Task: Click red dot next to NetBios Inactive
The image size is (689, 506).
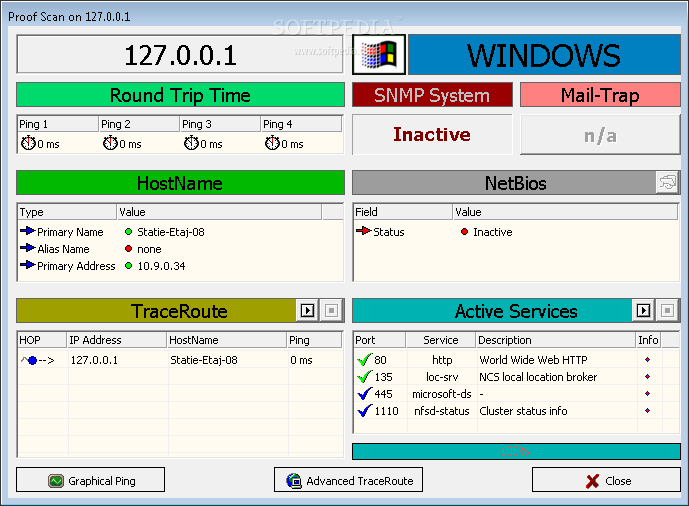Action: (x=464, y=231)
